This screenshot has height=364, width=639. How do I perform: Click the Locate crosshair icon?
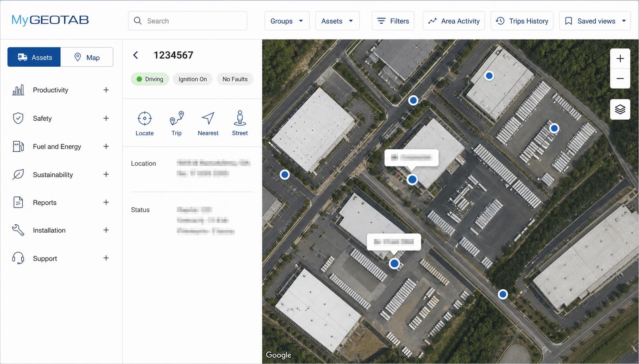pyautogui.click(x=145, y=119)
